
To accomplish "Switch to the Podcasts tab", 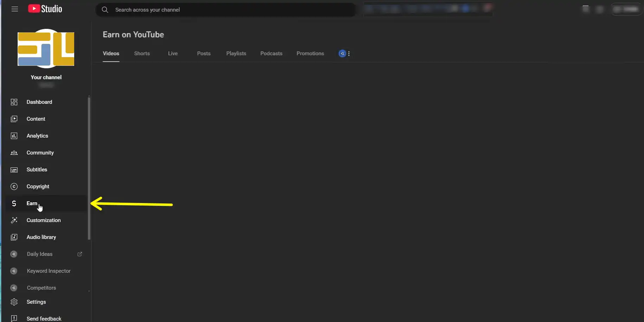I will (271, 53).
